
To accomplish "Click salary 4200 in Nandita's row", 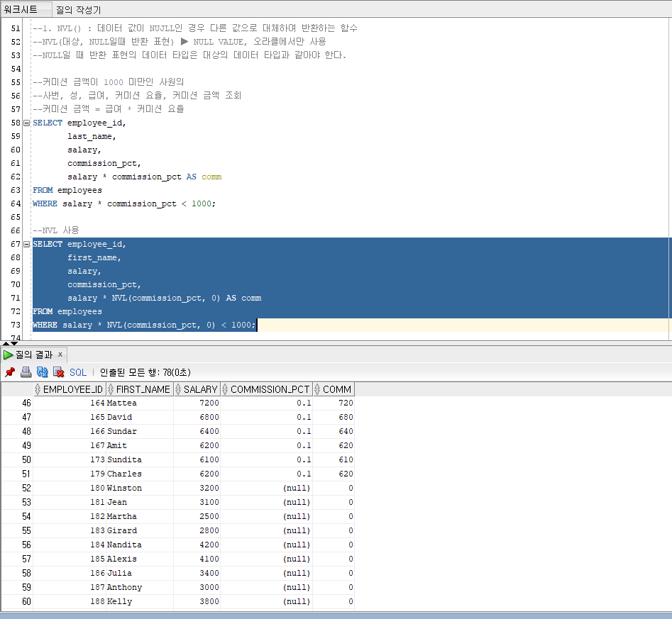I will coord(197,545).
